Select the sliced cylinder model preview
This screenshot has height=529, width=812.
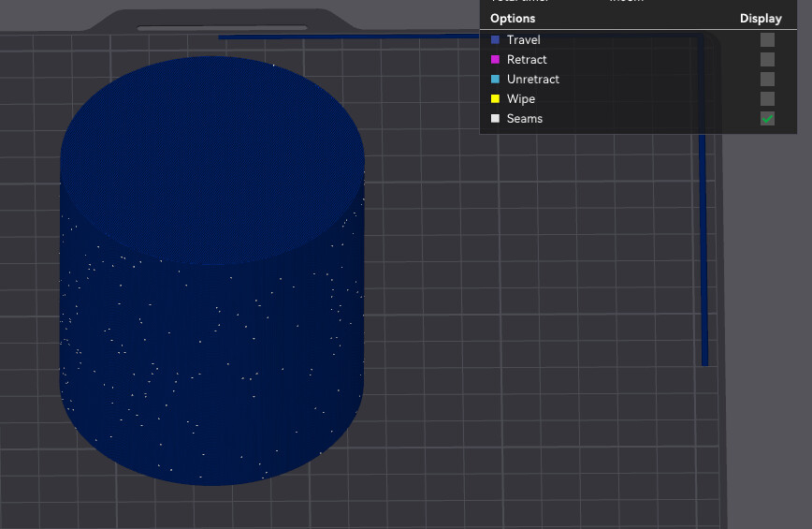tap(212, 271)
